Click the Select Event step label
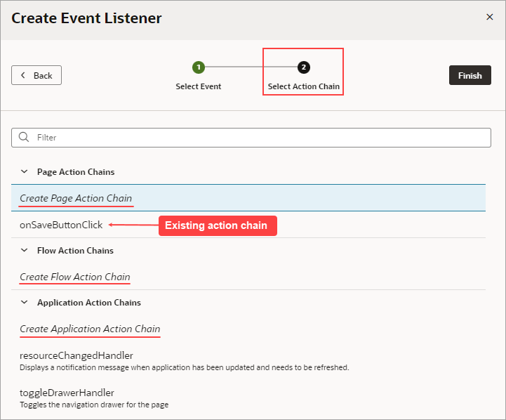506x420 pixels. pyautogui.click(x=199, y=86)
